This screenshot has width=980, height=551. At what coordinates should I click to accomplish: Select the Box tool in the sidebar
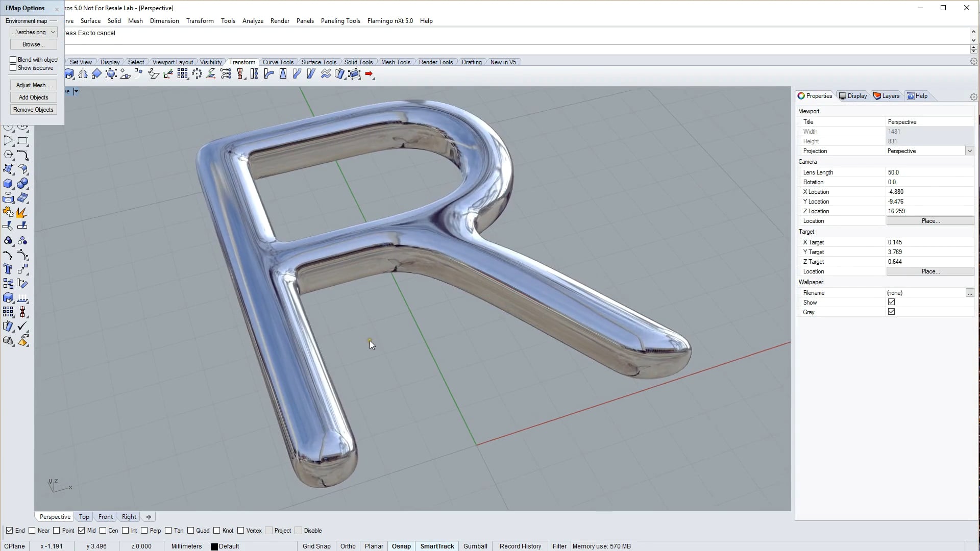pyautogui.click(x=8, y=184)
